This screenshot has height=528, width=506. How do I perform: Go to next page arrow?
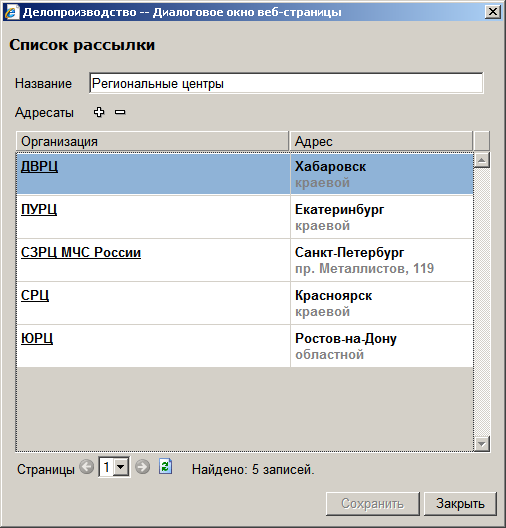coord(142,467)
